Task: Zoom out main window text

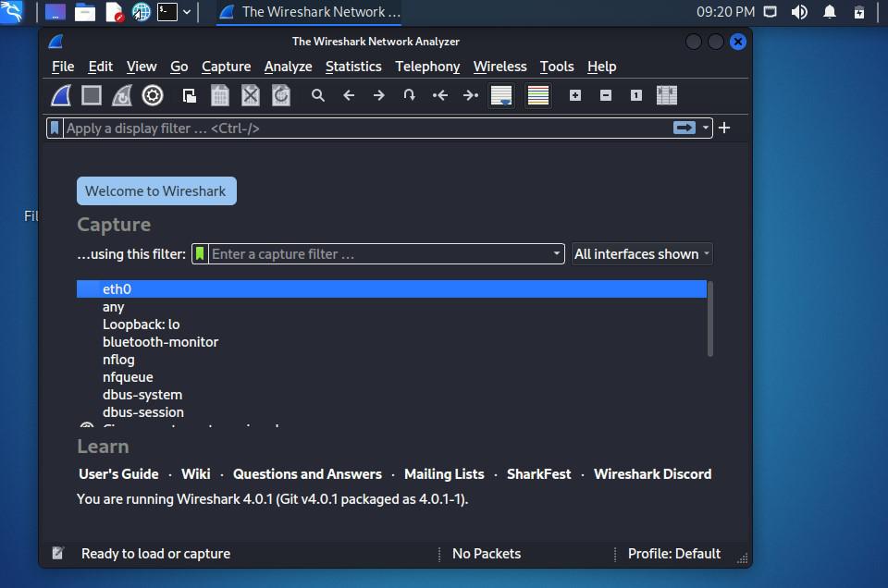Action: [606, 95]
